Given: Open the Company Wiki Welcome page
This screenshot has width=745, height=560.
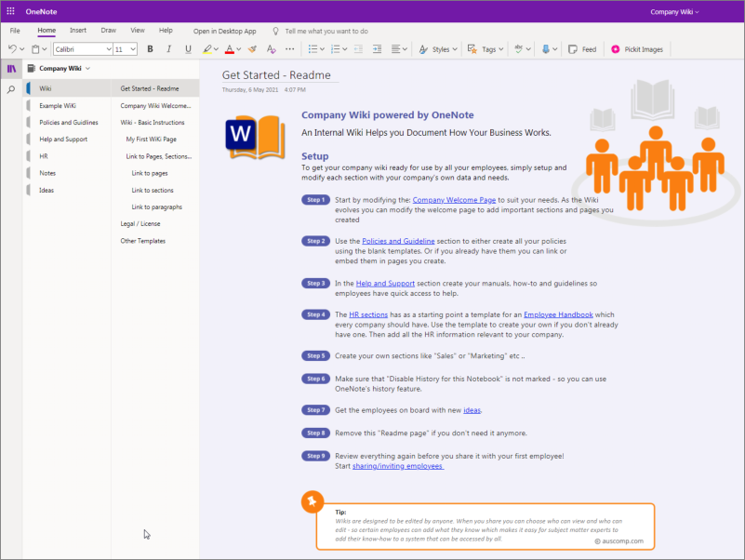Looking at the screenshot, I should click(155, 105).
